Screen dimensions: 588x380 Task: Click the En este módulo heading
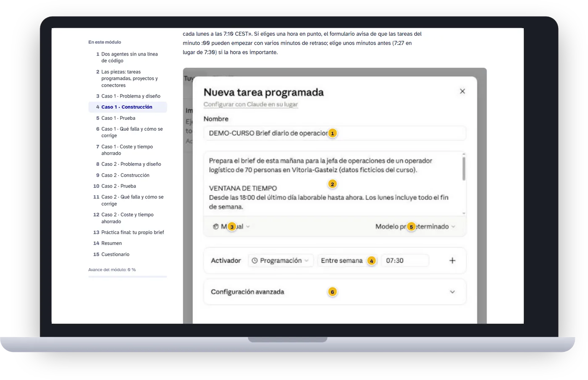tap(105, 42)
